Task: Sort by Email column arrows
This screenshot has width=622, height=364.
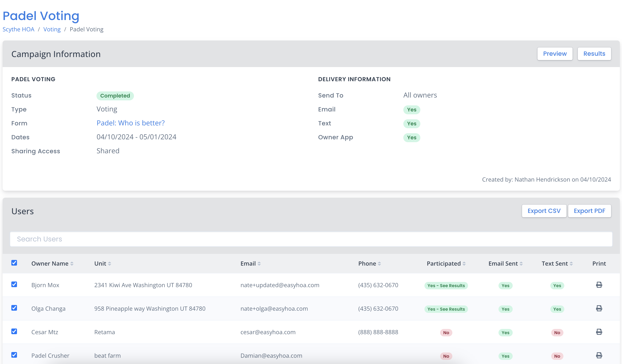Action: click(x=259, y=264)
